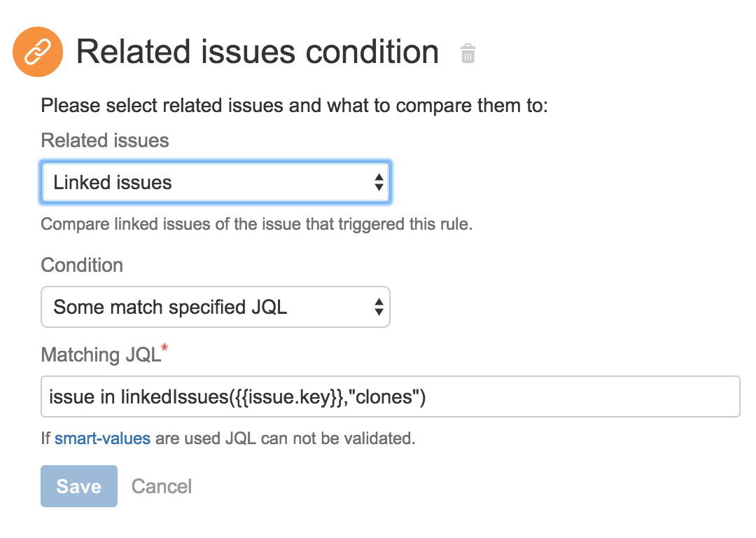Click the "Matching JQL" field label

click(101, 354)
